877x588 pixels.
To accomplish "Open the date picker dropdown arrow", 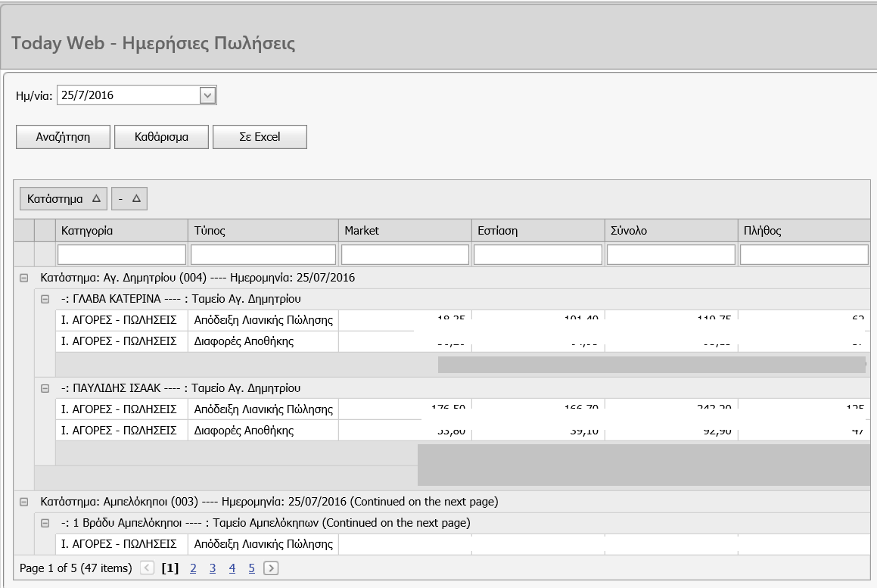I will tap(208, 95).
